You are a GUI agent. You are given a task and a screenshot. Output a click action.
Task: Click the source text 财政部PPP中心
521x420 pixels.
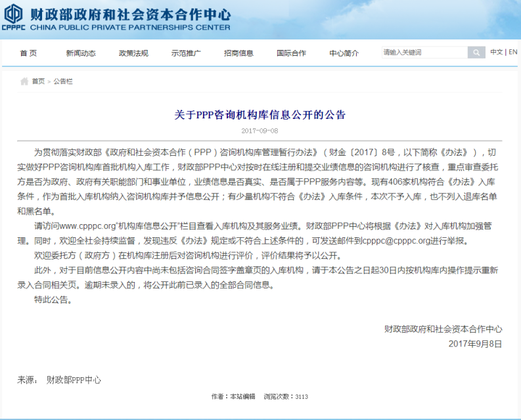click(x=74, y=380)
